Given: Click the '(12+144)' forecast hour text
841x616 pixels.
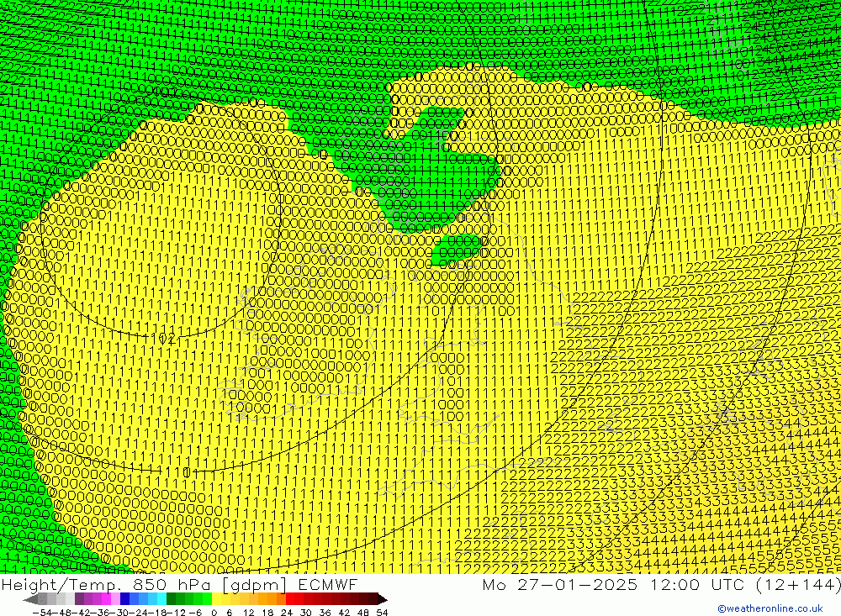Looking at the screenshot, I should pos(798,584).
